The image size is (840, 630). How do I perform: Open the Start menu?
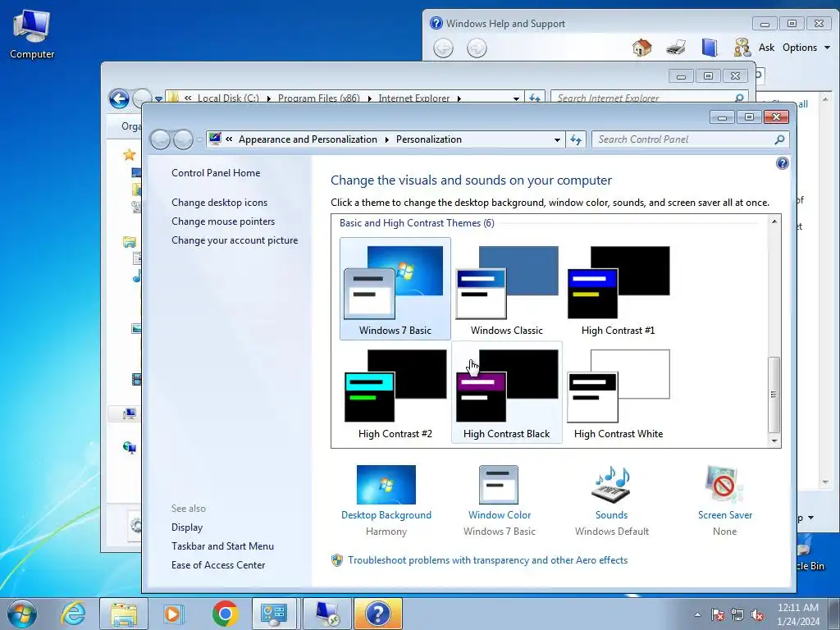tap(22, 614)
